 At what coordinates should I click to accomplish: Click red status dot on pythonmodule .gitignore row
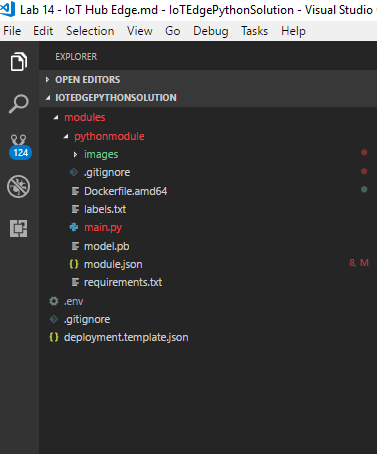pyautogui.click(x=364, y=171)
